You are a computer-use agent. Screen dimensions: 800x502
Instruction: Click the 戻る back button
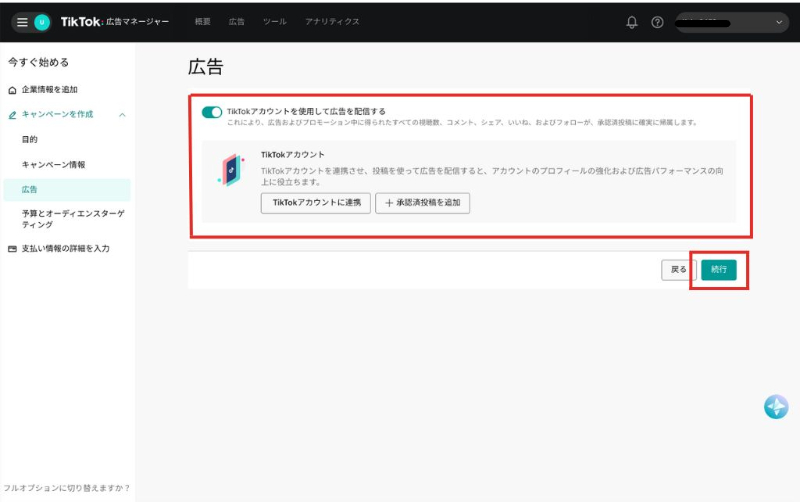click(x=678, y=269)
